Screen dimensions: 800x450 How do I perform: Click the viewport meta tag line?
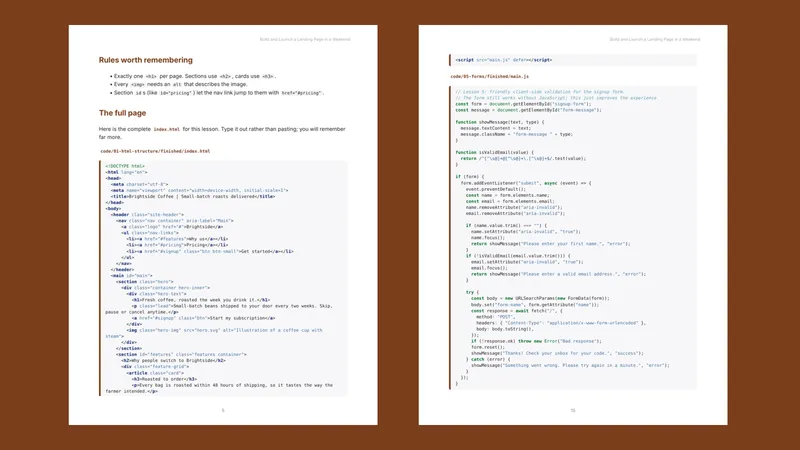(x=199, y=190)
